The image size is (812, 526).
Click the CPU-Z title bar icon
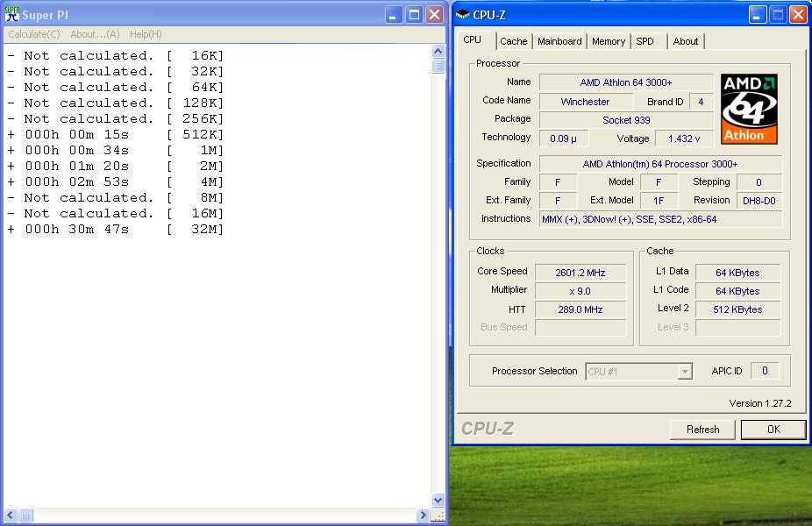tap(462, 15)
